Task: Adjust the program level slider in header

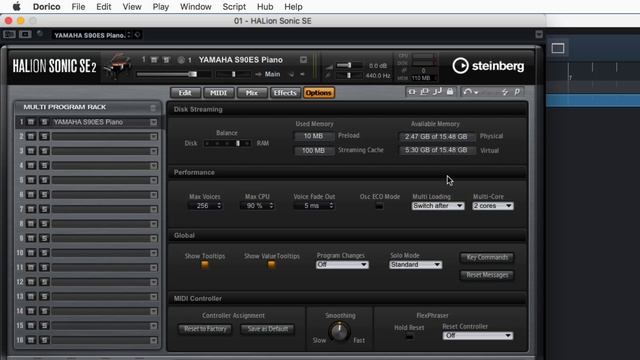Action: pos(173,74)
